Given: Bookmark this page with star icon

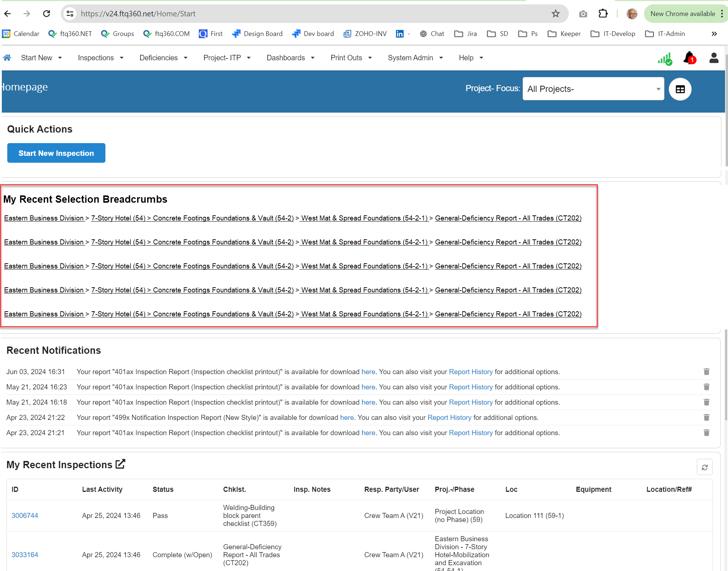Looking at the screenshot, I should (555, 14).
